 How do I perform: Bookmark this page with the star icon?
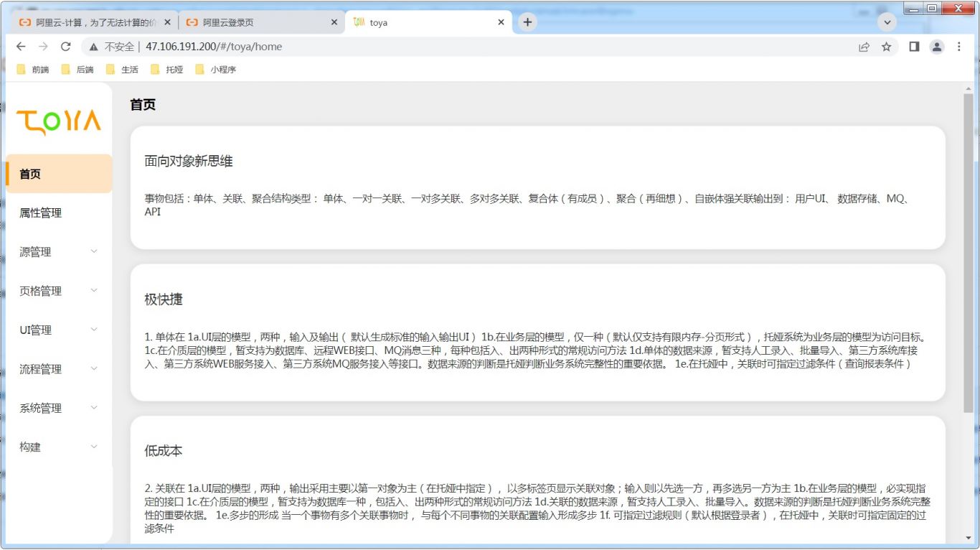(x=887, y=47)
